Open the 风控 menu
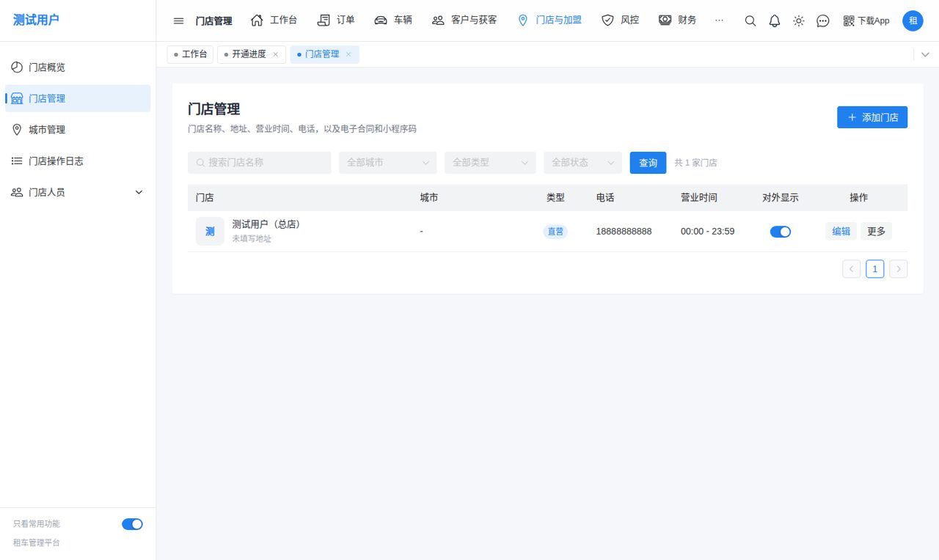Viewport: 939px width, 560px height. pyautogui.click(x=620, y=21)
